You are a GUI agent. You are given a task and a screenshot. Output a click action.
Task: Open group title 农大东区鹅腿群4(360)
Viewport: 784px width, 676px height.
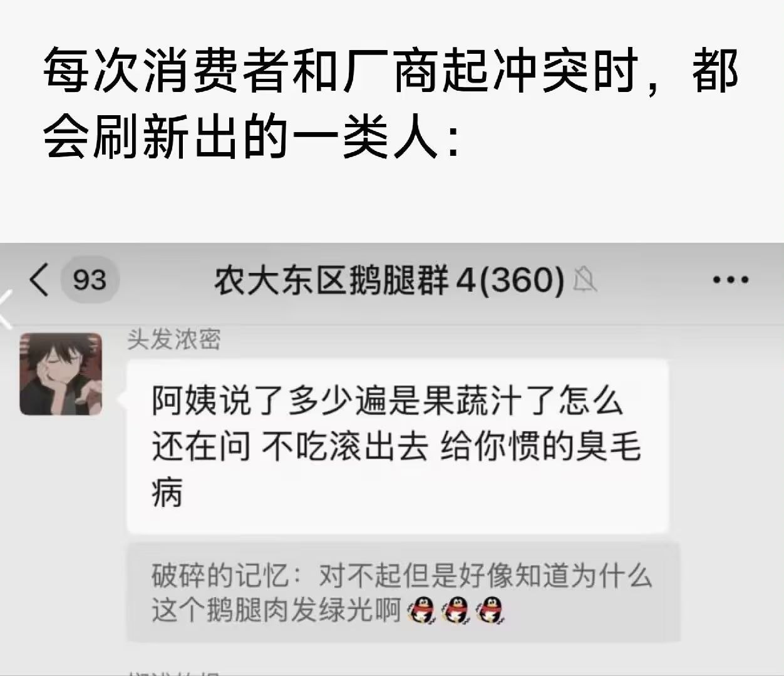[389, 280]
